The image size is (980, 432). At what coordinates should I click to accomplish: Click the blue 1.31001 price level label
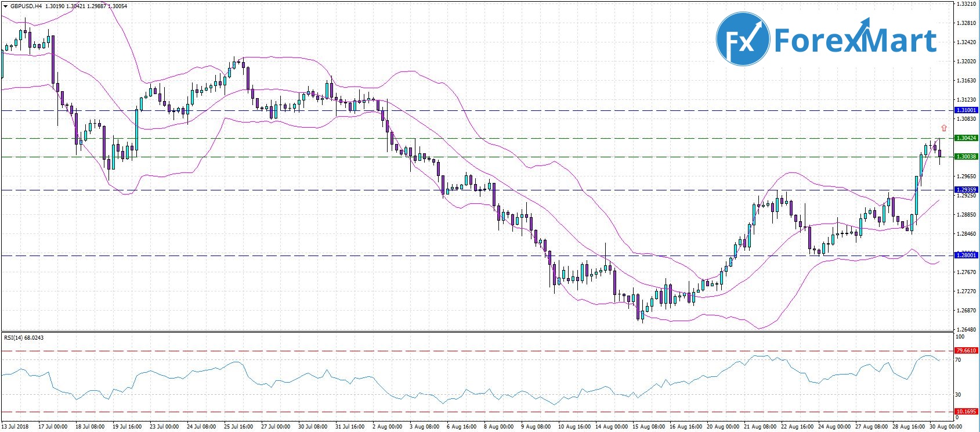tap(966, 110)
